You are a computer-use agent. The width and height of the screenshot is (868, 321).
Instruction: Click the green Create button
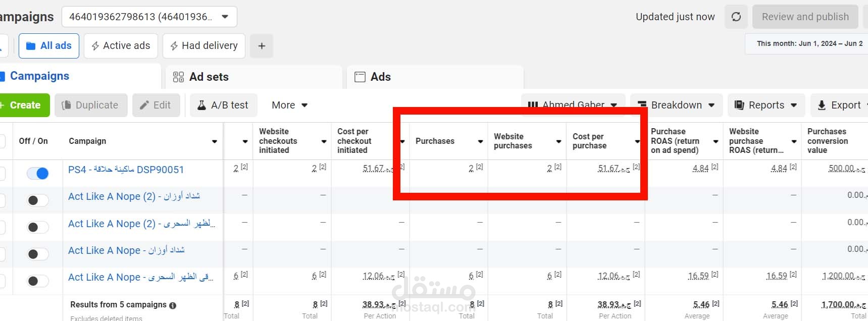(25, 105)
